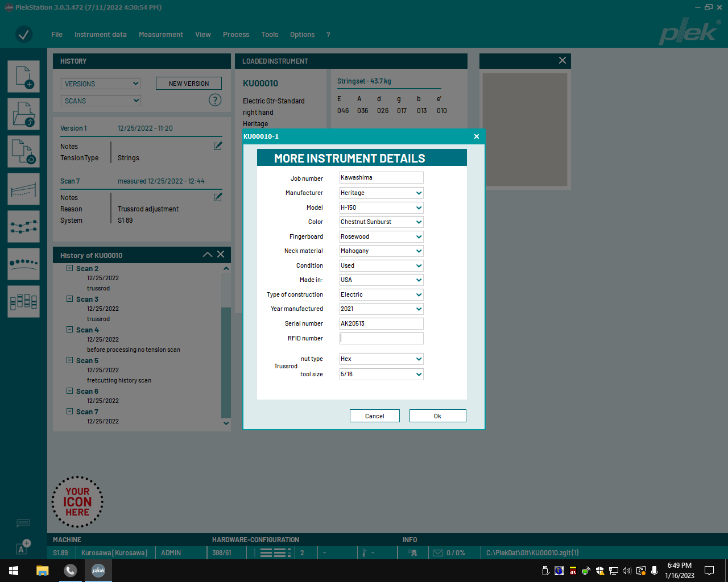Collapse the Scan 6 tree node
The image size is (728, 582).
click(x=70, y=391)
